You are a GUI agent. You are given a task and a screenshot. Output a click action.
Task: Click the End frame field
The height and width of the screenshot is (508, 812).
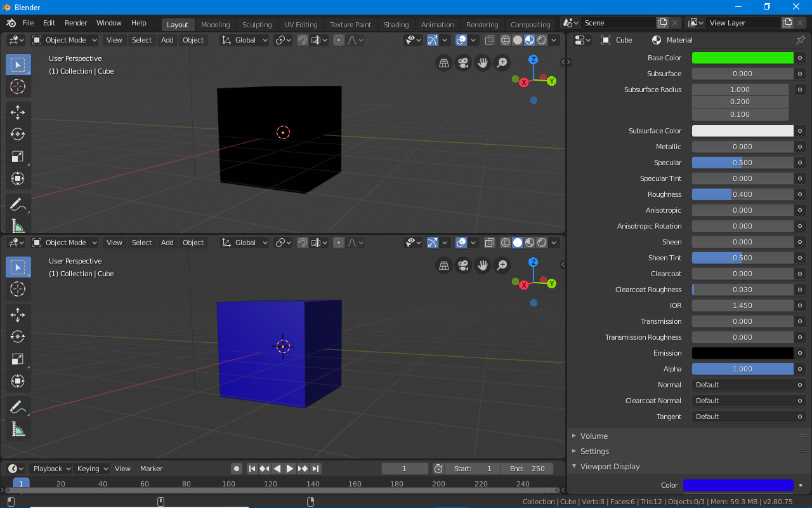[527, 469]
